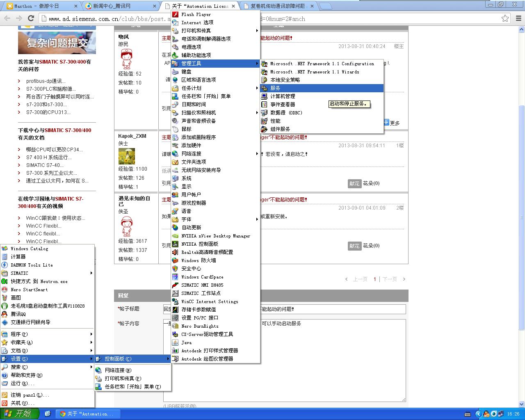Click the 开始 Start button
Screen dimensions: 525x420
pos(20,413)
